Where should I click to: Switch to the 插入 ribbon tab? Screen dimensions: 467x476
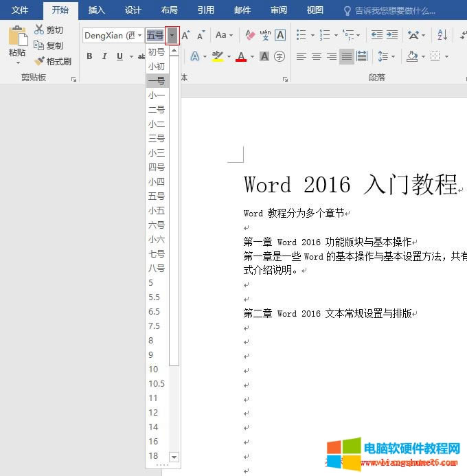97,10
